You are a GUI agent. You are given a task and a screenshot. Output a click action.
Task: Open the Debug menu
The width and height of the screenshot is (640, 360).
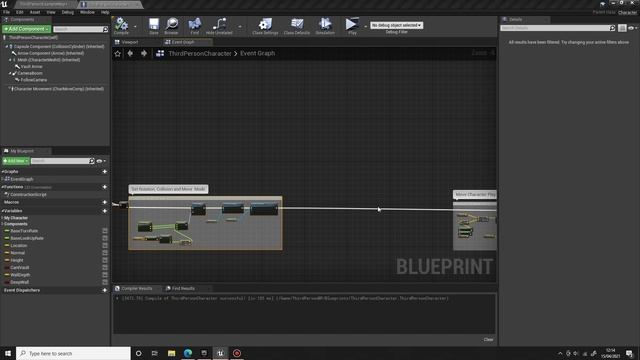(68, 12)
